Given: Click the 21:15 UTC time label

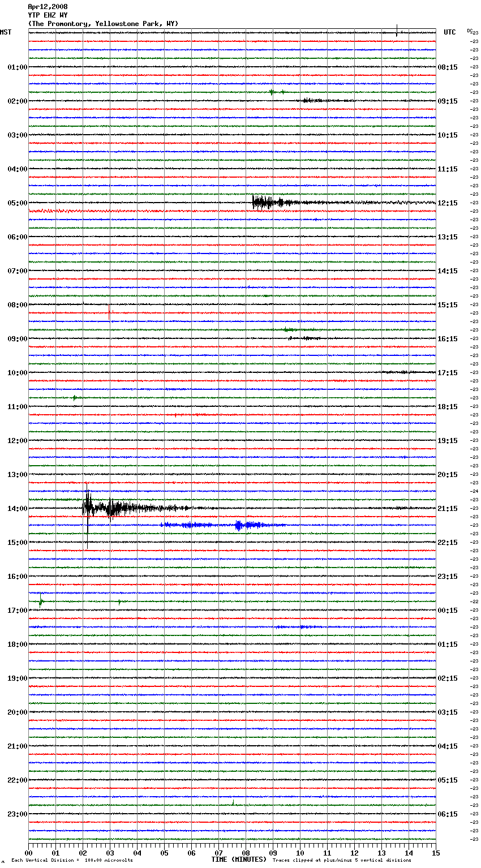Looking at the screenshot, I should [448, 509].
